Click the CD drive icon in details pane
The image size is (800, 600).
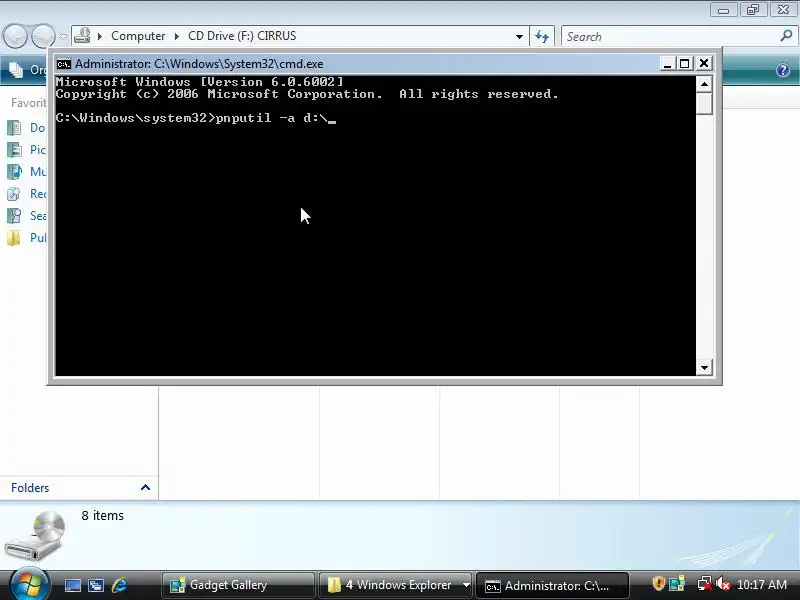click(36, 537)
